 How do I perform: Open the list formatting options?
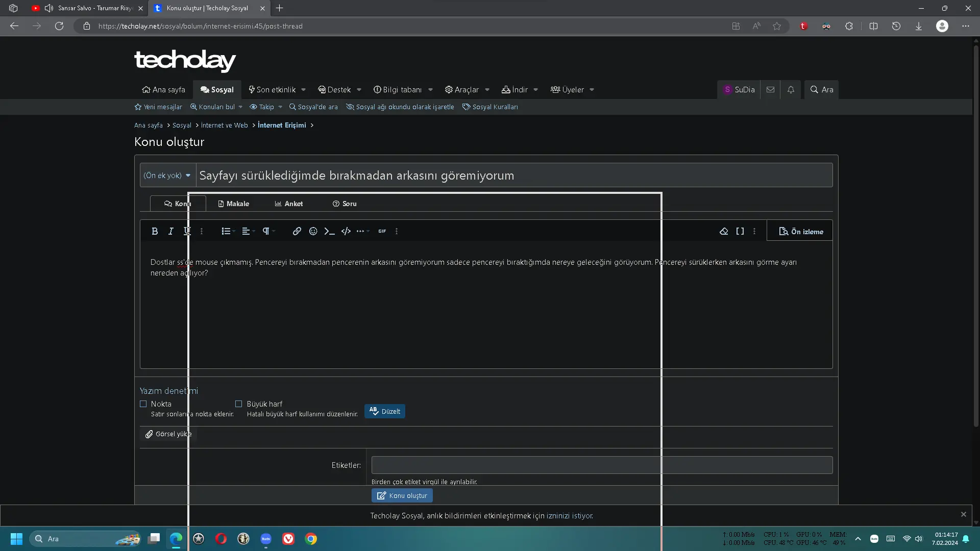click(x=228, y=231)
